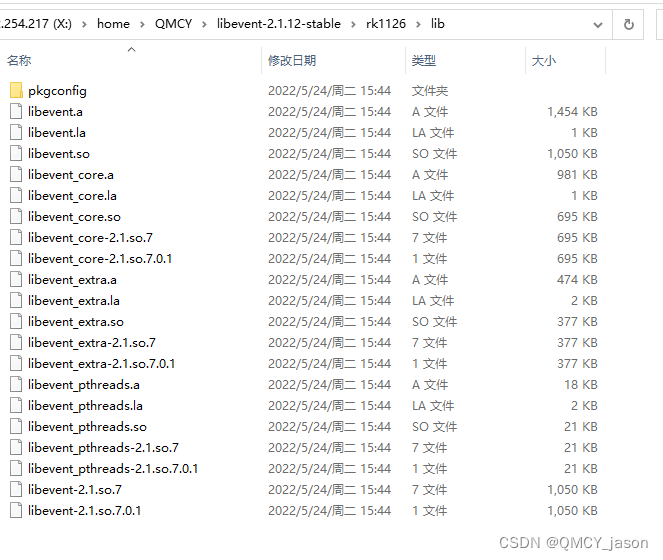Screen dimensions: 663x560
Task: Click the 981 KB size cell
Action: (577, 175)
